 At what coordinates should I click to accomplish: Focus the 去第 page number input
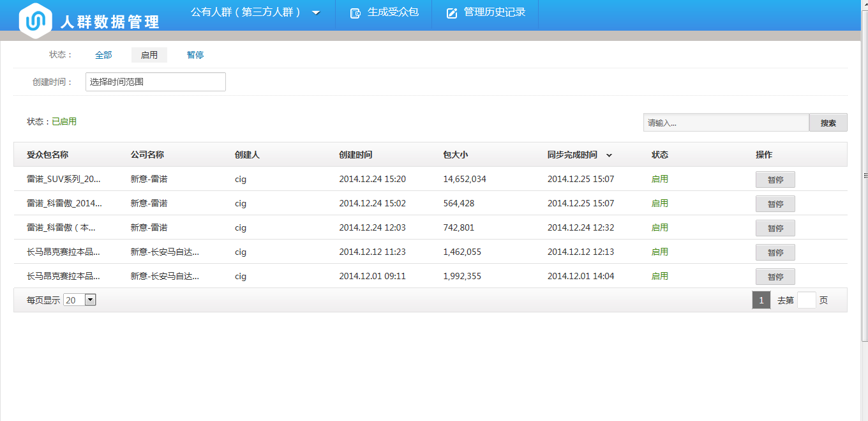point(807,300)
